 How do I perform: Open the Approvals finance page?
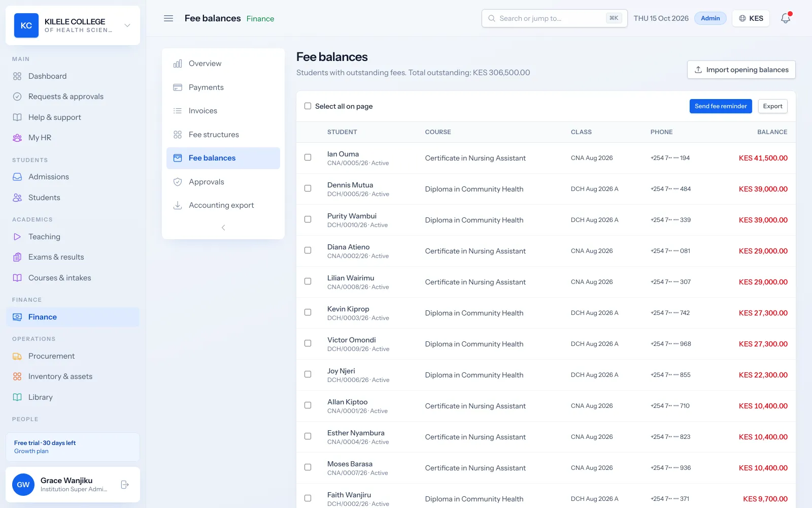(223, 182)
